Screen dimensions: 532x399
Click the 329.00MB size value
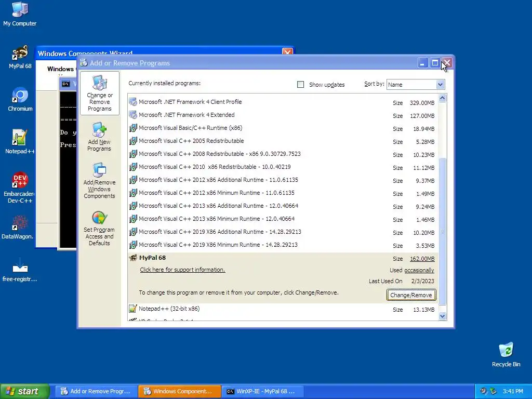tap(422, 103)
